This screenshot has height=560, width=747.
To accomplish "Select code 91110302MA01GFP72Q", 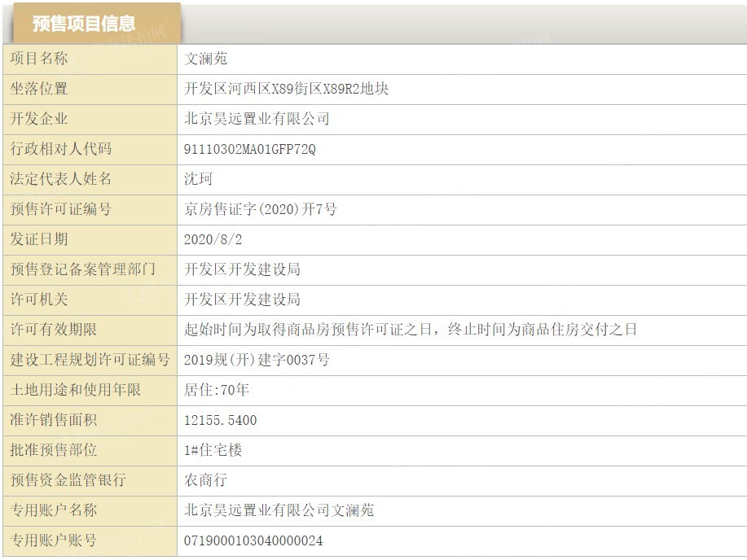I will click(249, 150).
